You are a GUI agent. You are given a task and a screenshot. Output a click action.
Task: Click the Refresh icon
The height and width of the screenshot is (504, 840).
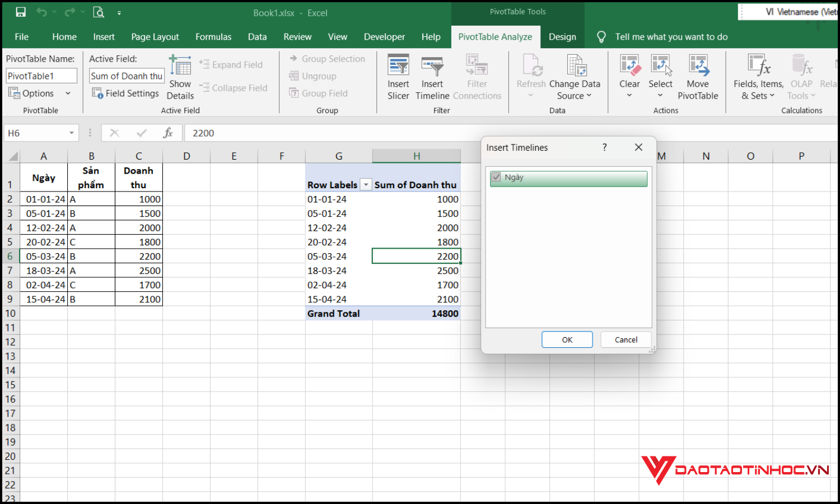coord(530,73)
